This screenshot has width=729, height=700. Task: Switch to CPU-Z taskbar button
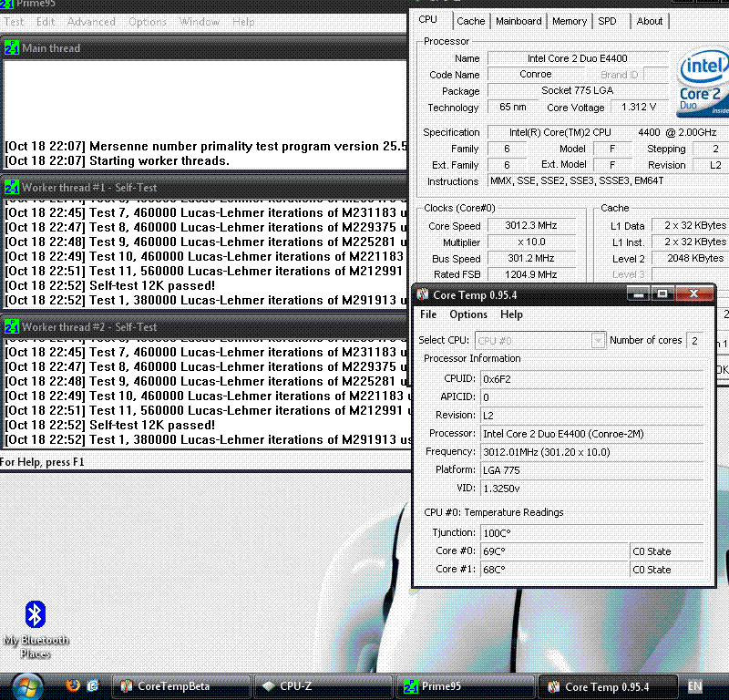pos(323,686)
